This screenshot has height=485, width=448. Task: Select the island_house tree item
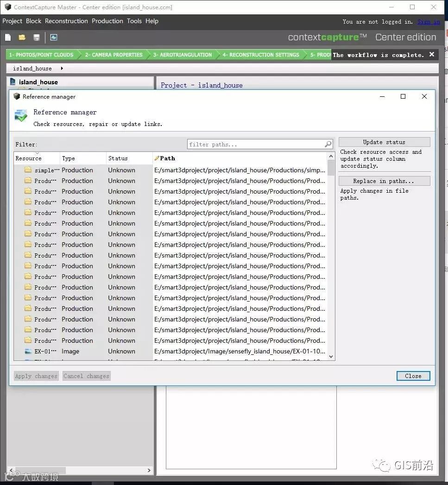[38, 82]
